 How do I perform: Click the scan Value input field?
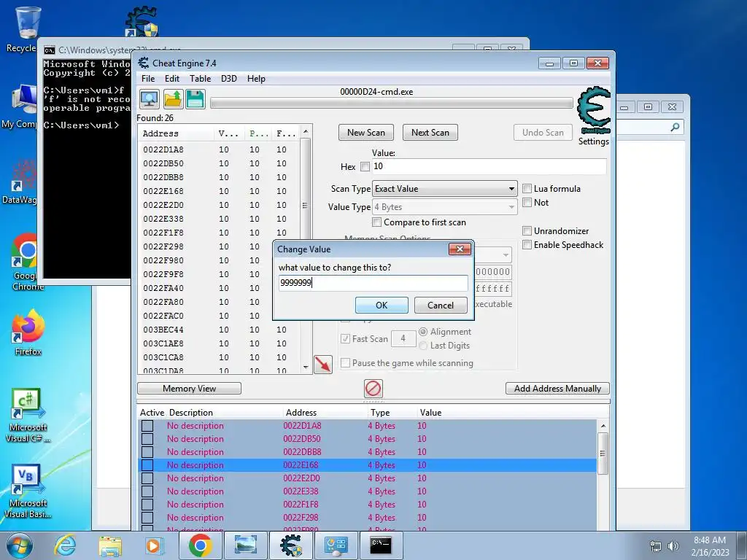pyautogui.click(x=489, y=166)
